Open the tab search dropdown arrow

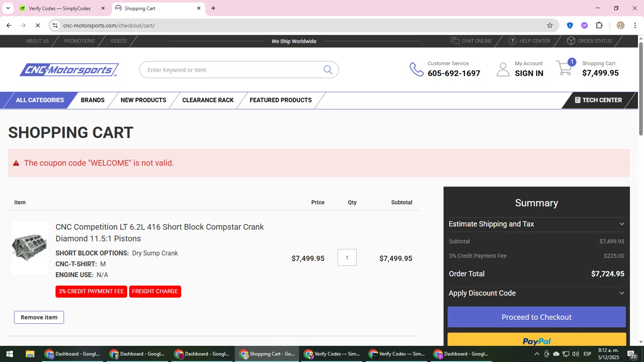(8, 8)
